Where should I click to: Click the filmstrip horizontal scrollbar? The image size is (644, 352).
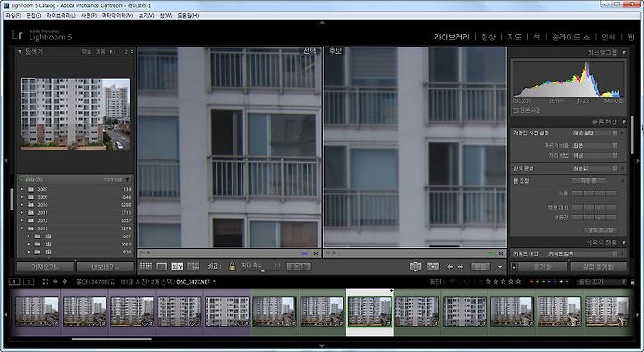[x=112, y=339]
